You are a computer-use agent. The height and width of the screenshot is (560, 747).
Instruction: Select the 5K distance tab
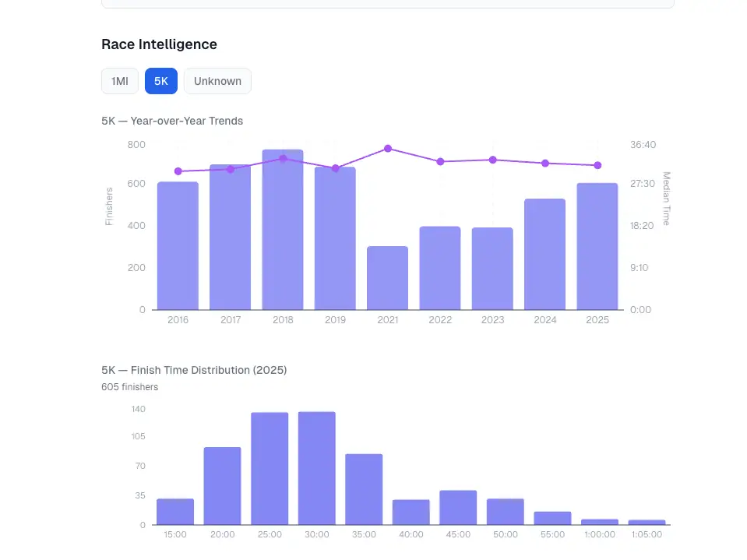(x=161, y=81)
